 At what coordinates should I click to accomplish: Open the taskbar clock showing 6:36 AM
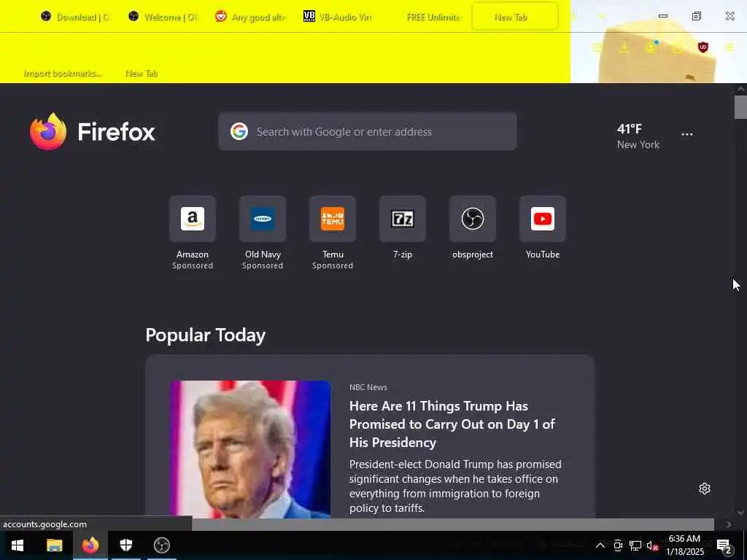click(684, 545)
